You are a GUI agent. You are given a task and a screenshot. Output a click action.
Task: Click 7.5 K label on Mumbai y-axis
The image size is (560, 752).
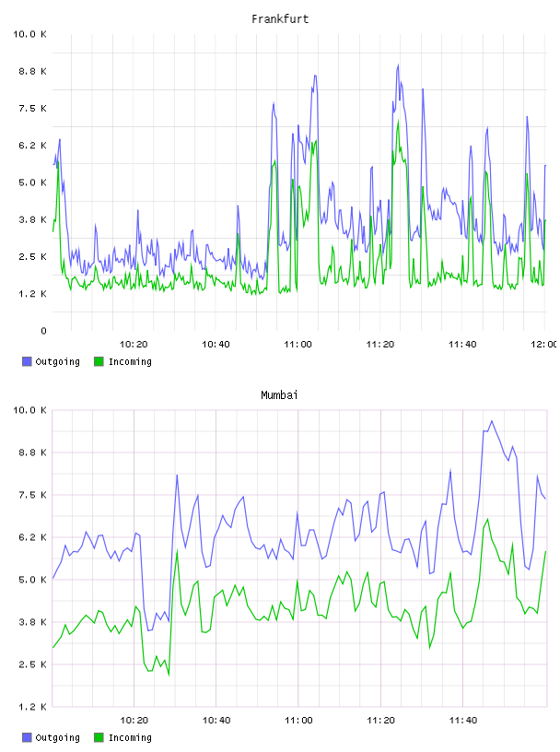coord(32,495)
